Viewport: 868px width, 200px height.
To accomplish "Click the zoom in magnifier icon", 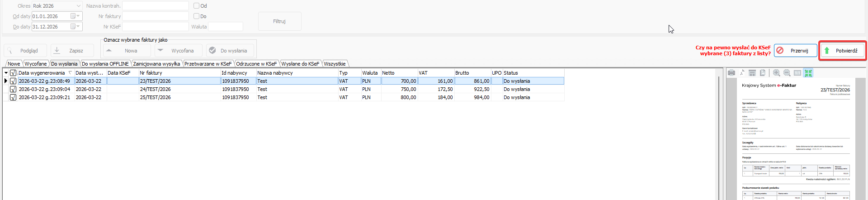I will click(x=776, y=73).
